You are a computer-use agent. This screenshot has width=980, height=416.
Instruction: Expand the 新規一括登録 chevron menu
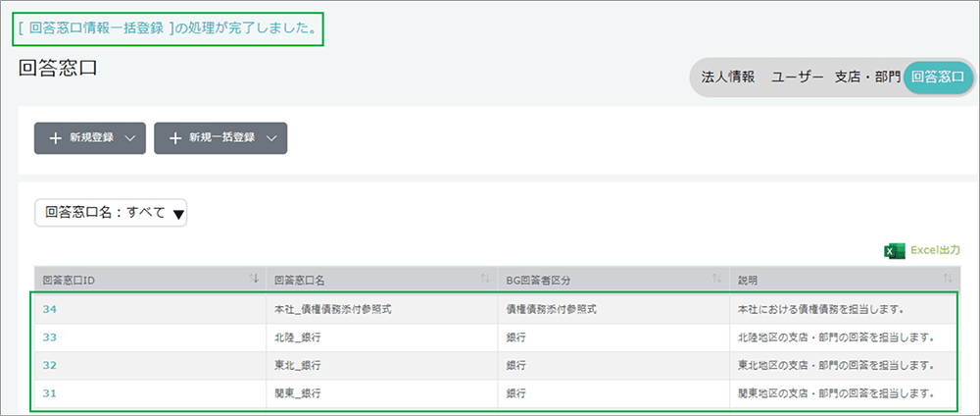[270, 139]
